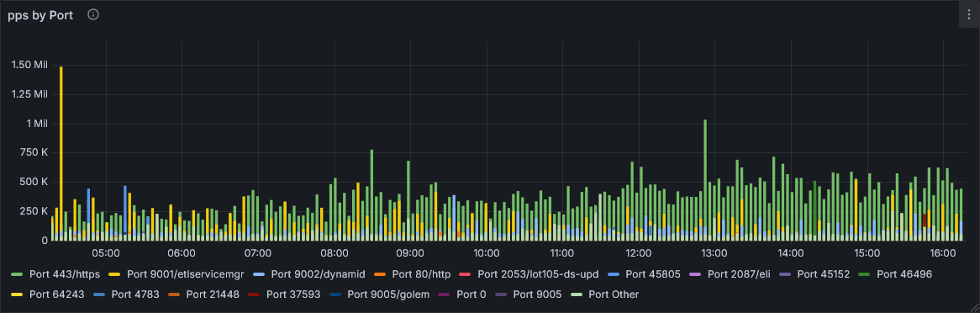Open the three-dot panel menu
The width and height of the screenshot is (980, 313).
point(969,15)
